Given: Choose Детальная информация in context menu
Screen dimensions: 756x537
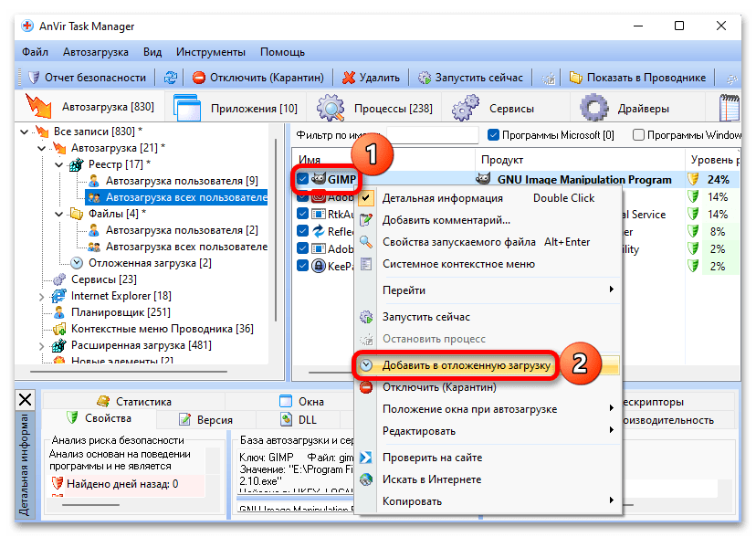Looking at the screenshot, I should click(x=487, y=198).
